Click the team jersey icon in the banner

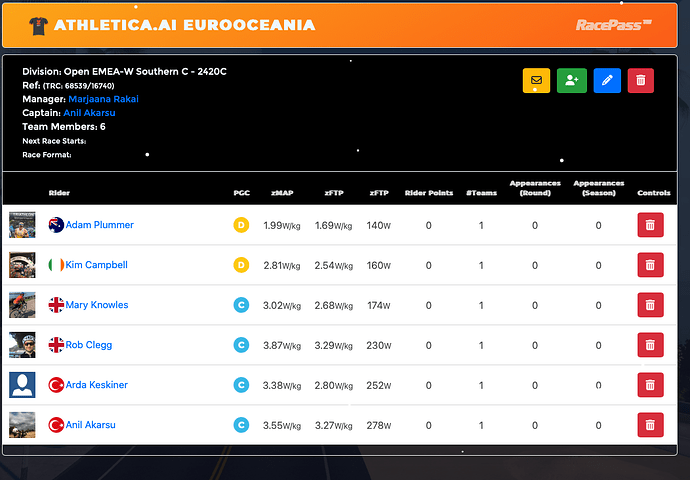pyautogui.click(x=38, y=26)
